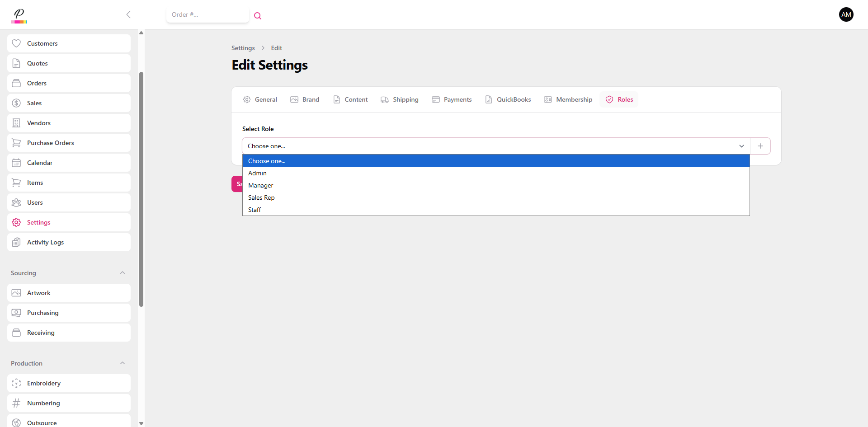This screenshot has width=868, height=427.
Task: Click the hash icon for Numbering
Action: pyautogui.click(x=16, y=403)
